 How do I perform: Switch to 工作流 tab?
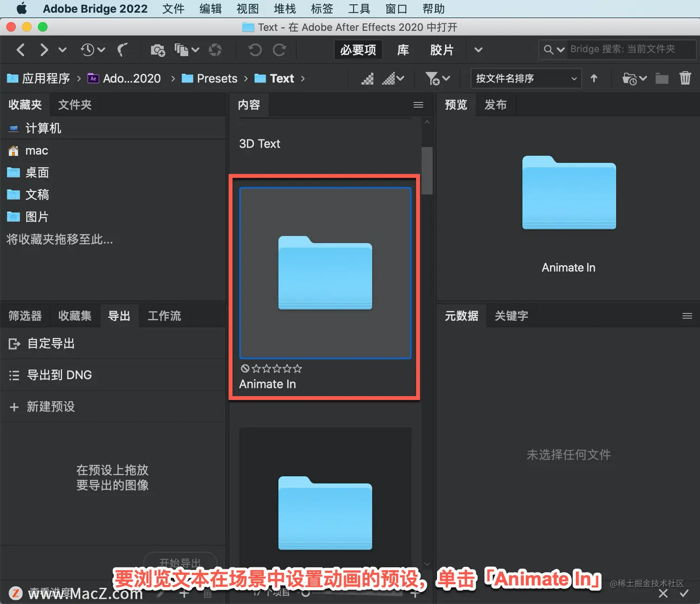164,316
